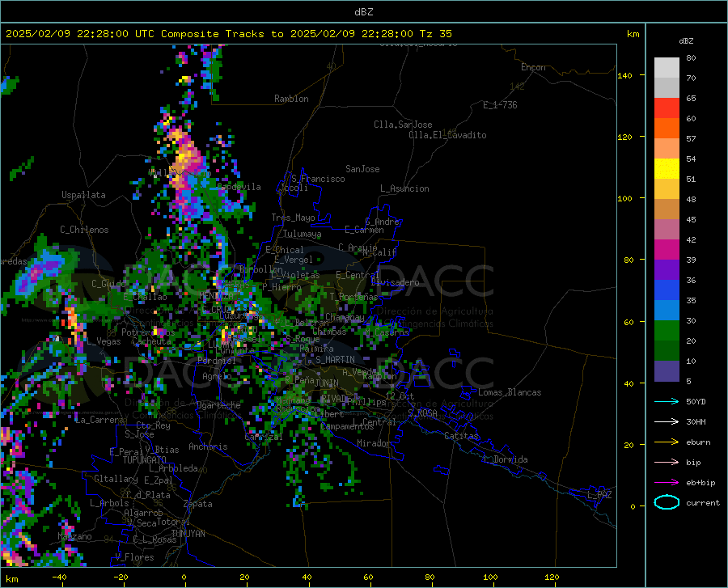
Task: Click the 'Uspallata' map label
Action: tap(83, 195)
